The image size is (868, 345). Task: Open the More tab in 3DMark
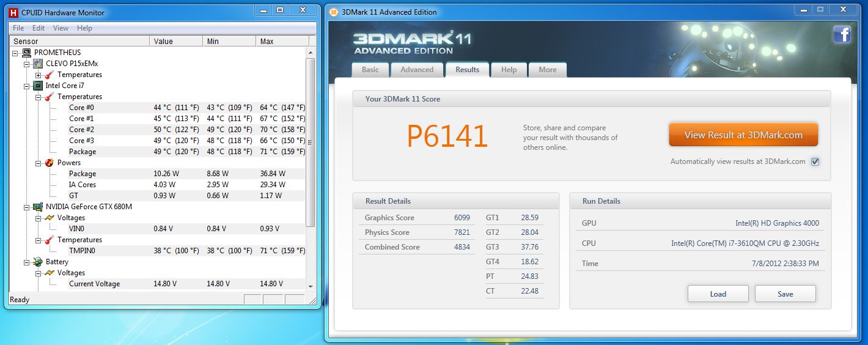548,70
